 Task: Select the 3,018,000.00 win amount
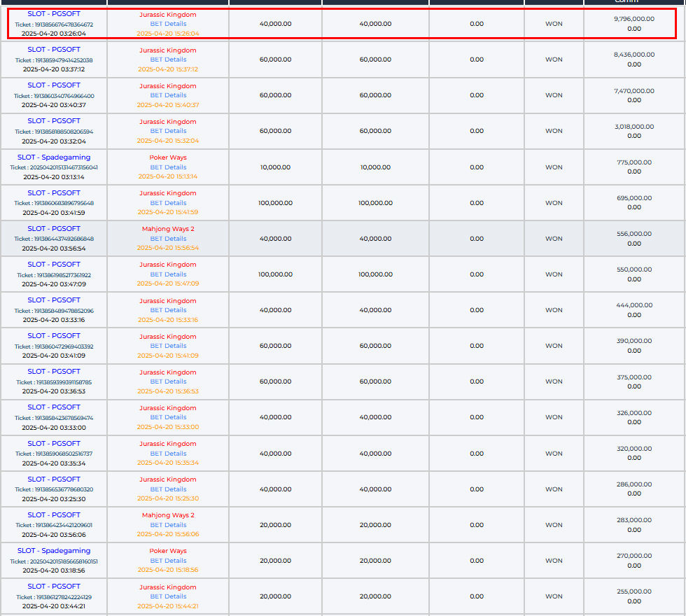click(634, 127)
